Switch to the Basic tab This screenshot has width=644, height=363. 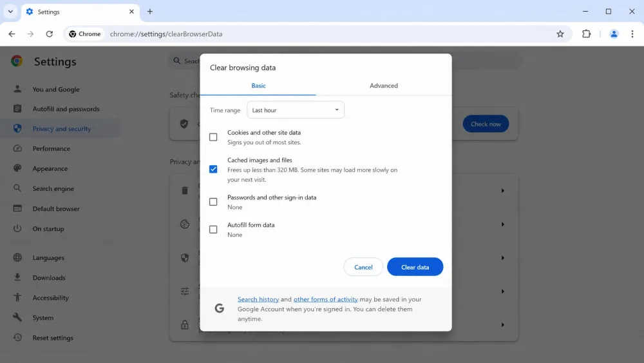click(x=258, y=86)
